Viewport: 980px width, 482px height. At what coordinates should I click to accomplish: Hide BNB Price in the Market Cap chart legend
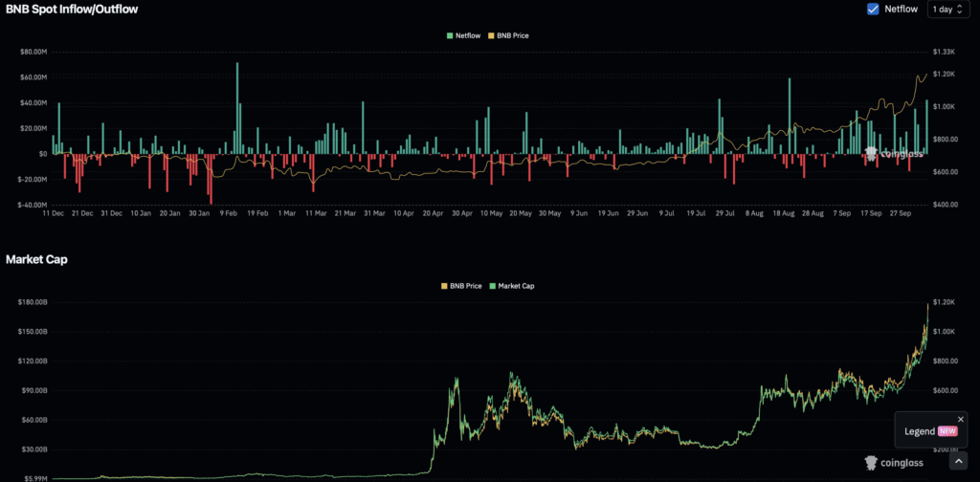pyautogui.click(x=459, y=286)
